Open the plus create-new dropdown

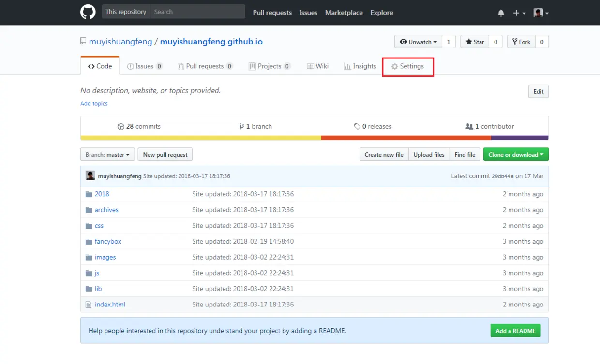point(519,13)
